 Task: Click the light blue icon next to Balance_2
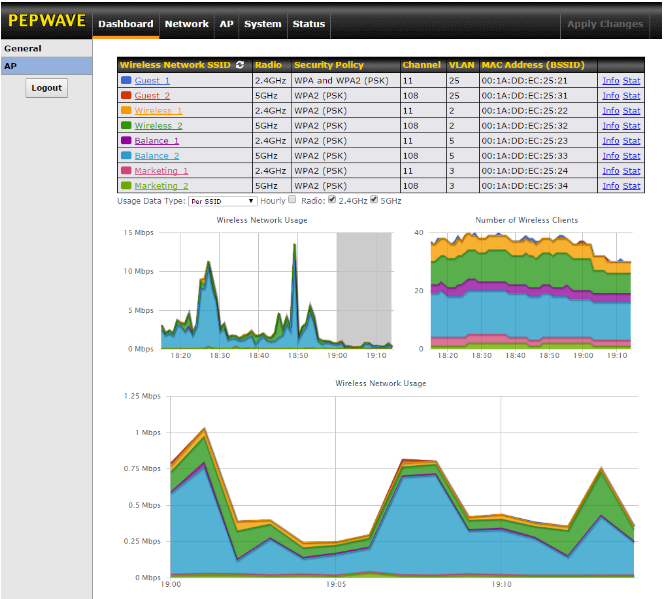[125, 156]
